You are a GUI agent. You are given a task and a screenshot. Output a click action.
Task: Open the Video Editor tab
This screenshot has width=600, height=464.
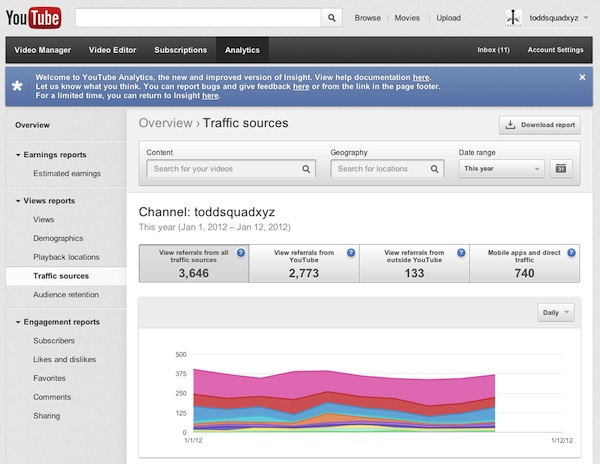pos(112,50)
